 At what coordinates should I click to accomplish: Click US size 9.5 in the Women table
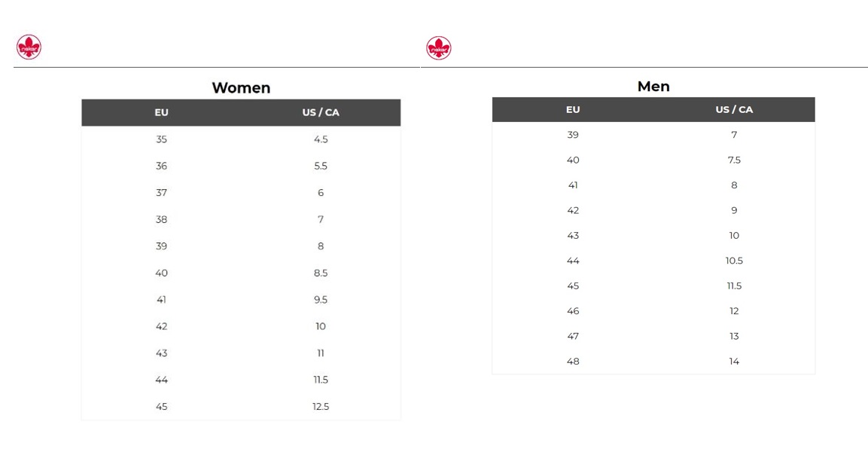321,300
